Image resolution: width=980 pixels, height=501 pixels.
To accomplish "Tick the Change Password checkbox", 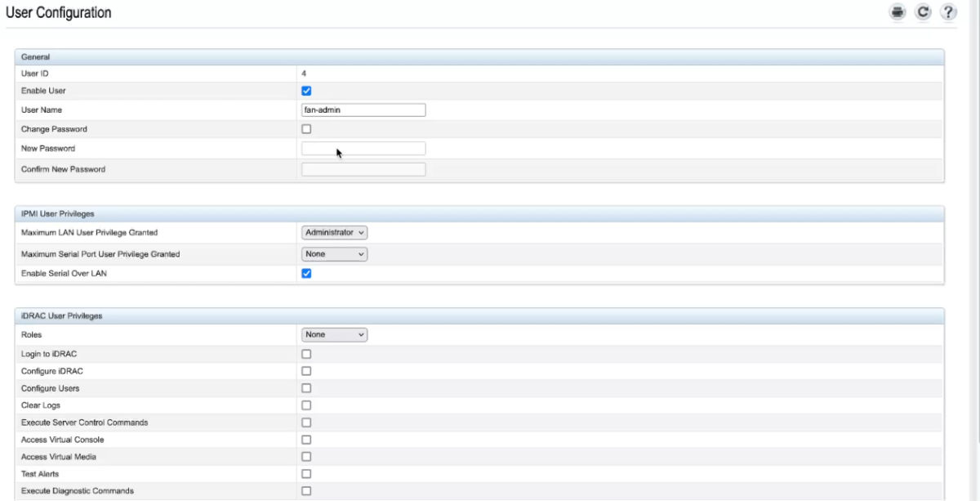I will point(306,129).
